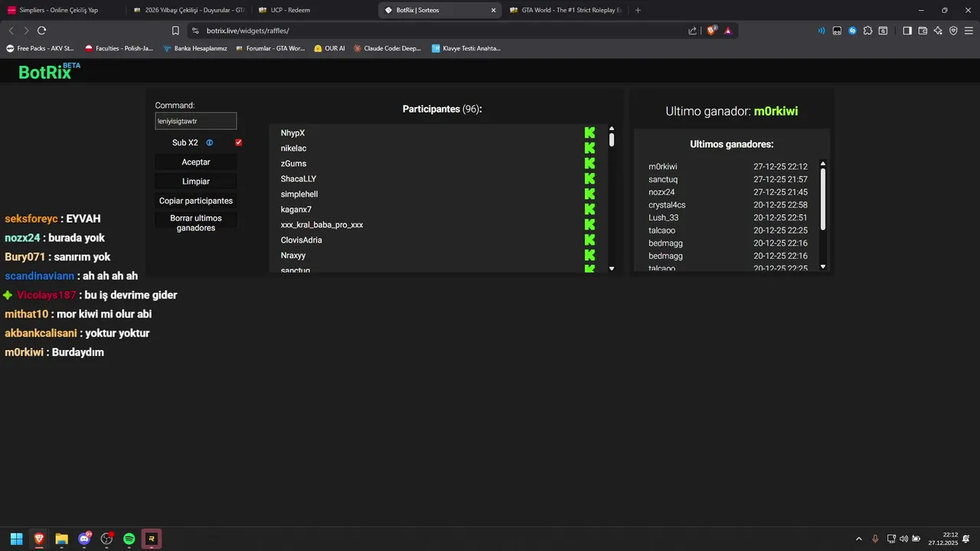The image size is (980, 551).
Task: Click the Aceptar button
Action: [196, 162]
